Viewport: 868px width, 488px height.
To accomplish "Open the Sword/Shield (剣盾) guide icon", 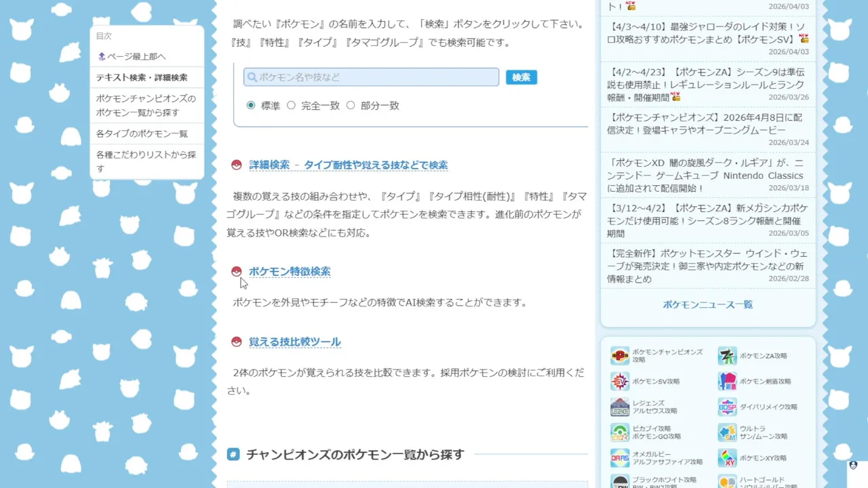I will [728, 382].
